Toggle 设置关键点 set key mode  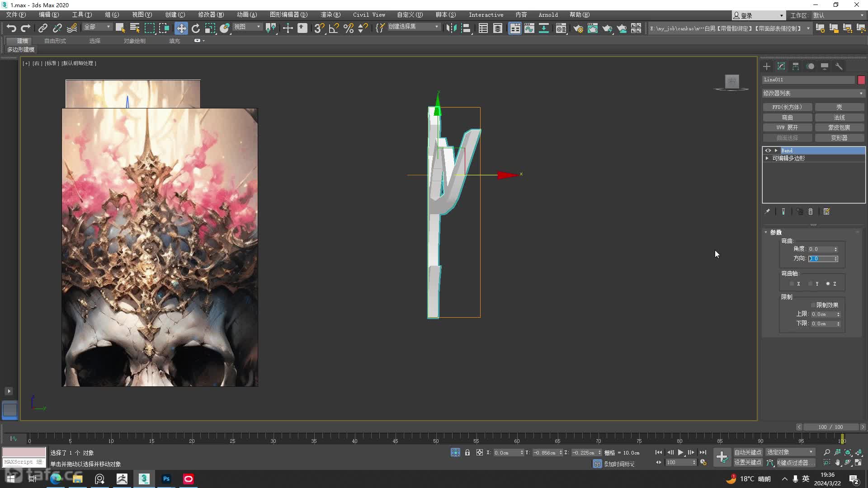pyautogui.click(x=748, y=463)
